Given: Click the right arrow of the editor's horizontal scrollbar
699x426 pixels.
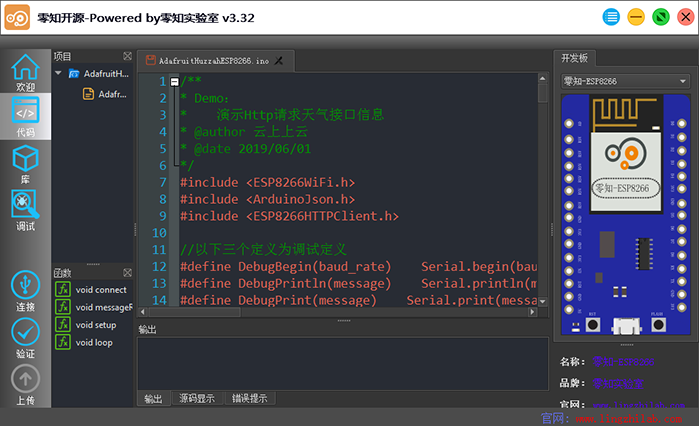Looking at the screenshot, I should 532,312.
